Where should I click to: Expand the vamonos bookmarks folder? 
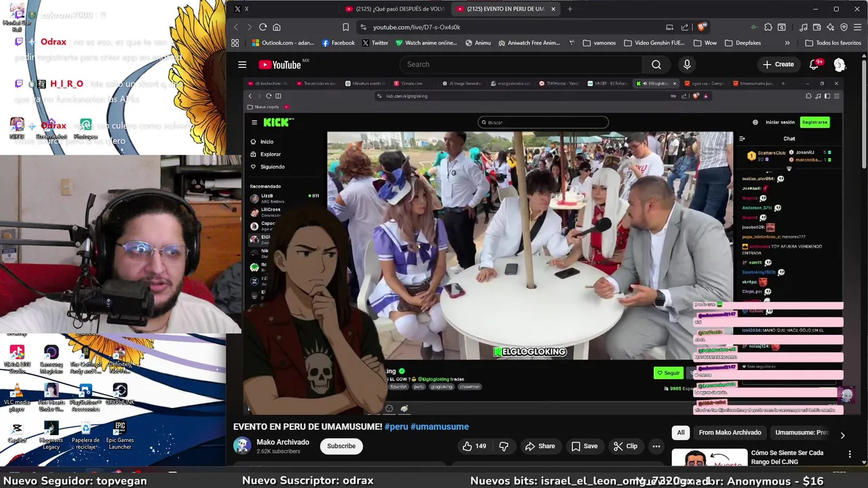tap(599, 43)
